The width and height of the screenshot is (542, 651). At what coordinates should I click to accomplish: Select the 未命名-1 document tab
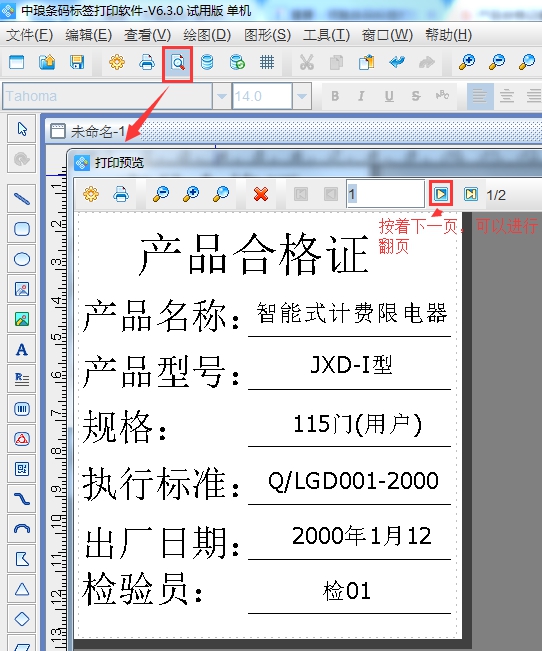(x=88, y=132)
